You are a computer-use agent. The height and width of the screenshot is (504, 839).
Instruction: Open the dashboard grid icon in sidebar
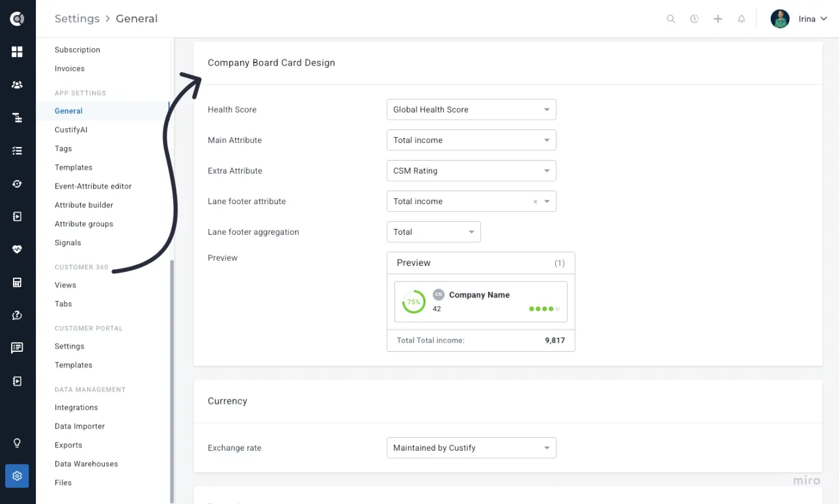18,52
